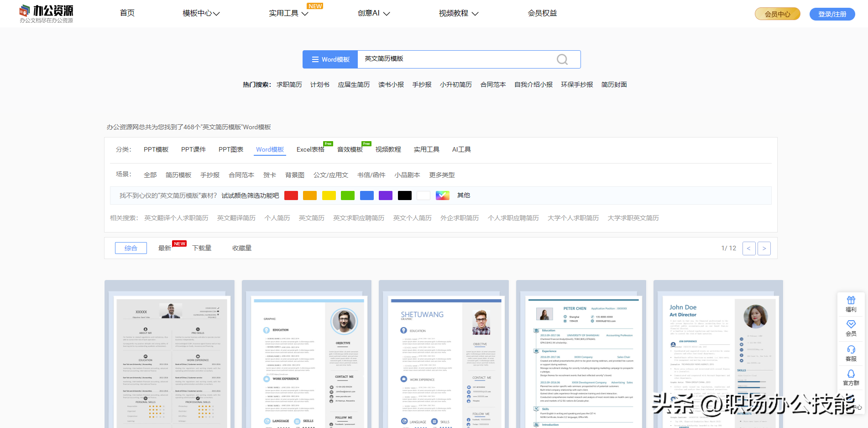This screenshot has height=428, width=868.
Task: Open the 福利 gift icon in sidebar
Action: pos(851,304)
